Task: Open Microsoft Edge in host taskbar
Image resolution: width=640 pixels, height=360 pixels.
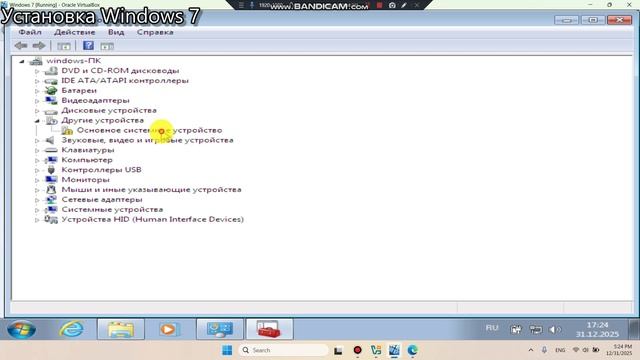Action: (x=412, y=350)
